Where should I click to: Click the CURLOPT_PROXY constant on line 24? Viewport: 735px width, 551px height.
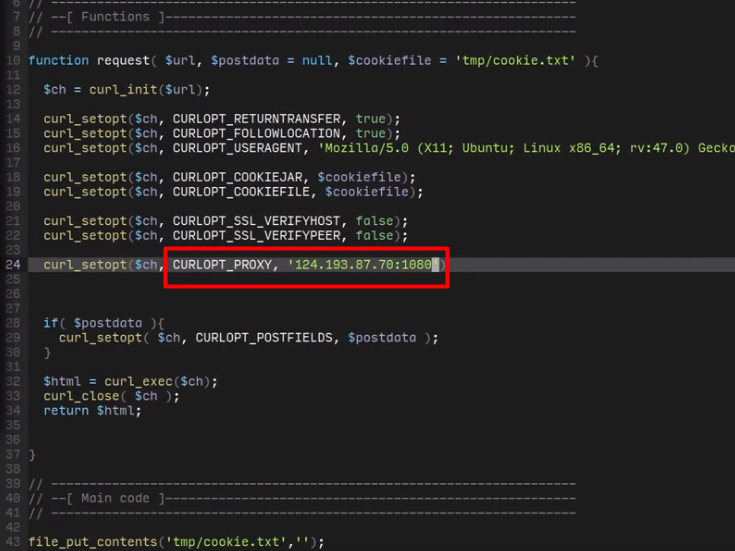click(x=222, y=264)
